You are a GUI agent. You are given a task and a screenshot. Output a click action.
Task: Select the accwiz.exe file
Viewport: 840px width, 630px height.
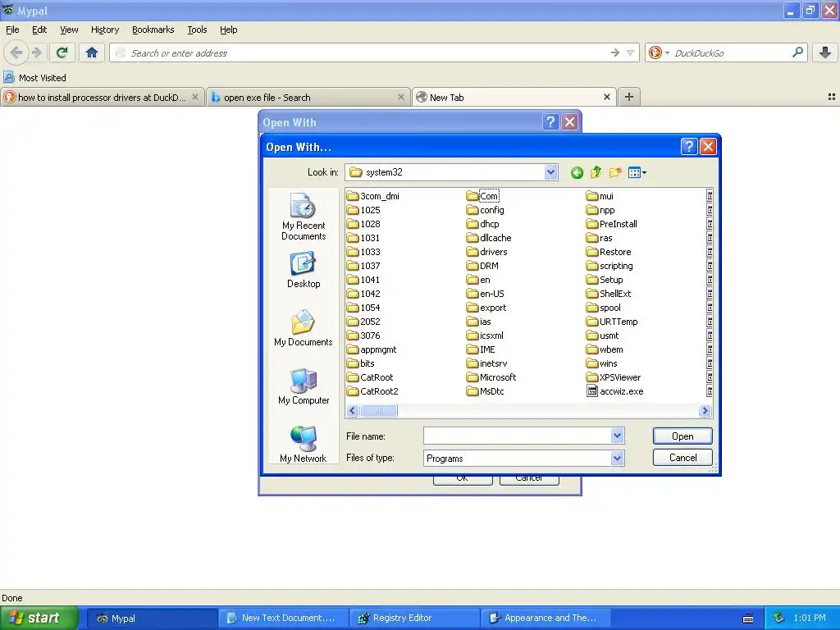coord(615,391)
